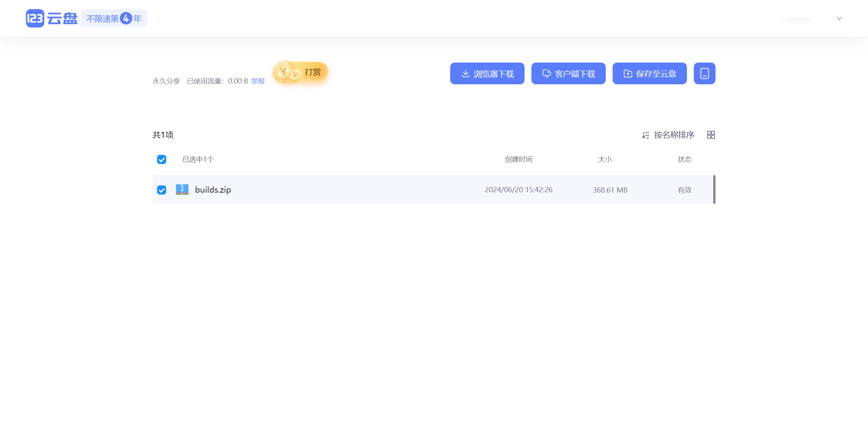Click the 状态 column header
Screen dimensions: 868x428
(x=685, y=159)
